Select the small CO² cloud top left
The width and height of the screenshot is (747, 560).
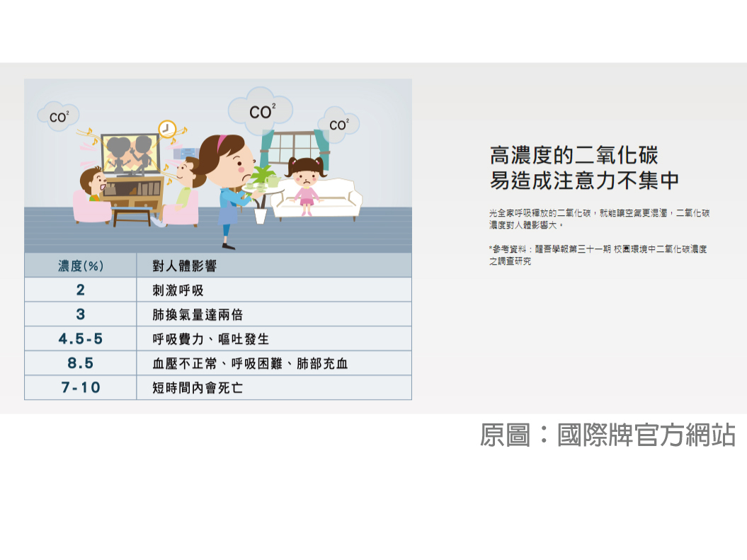tap(57, 116)
